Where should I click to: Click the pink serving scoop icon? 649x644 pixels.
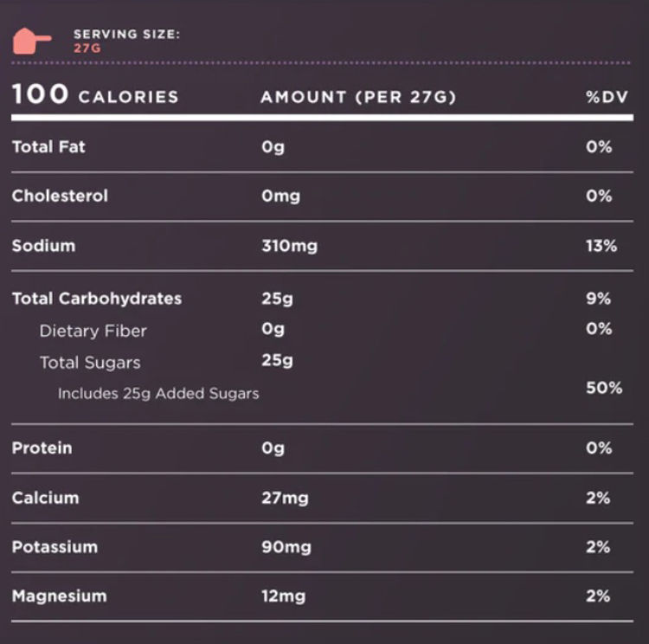pos(32,41)
